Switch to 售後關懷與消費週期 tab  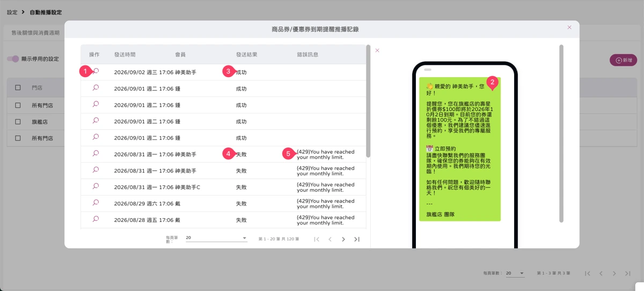pyautogui.click(x=35, y=33)
